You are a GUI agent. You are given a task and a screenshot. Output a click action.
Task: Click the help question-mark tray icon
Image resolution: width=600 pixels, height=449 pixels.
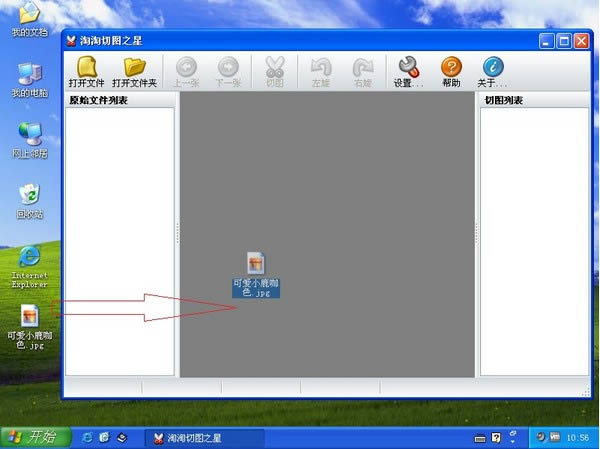click(496, 438)
